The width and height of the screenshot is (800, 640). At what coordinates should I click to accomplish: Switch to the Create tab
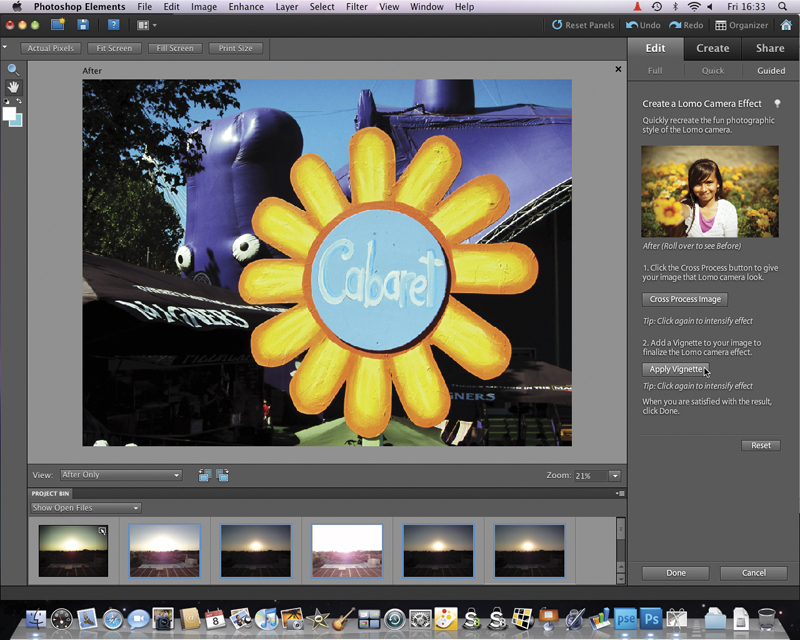click(x=712, y=48)
